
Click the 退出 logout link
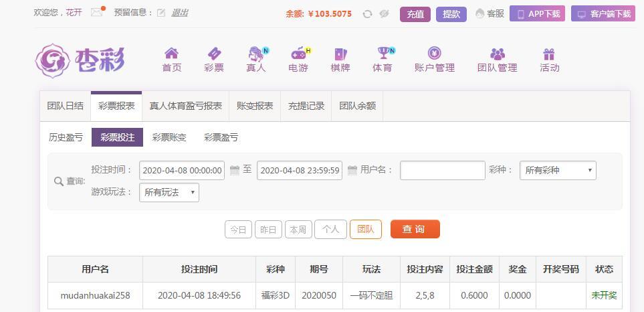[180, 13]
